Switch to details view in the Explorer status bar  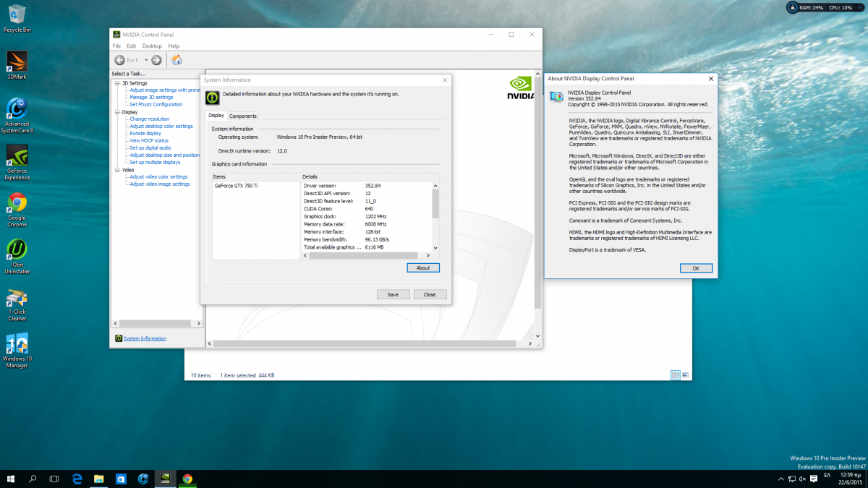pyautogui.click(x=676, y=375)
